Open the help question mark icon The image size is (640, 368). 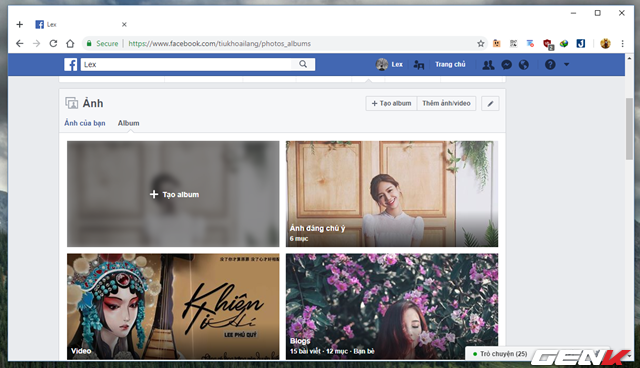click(x=550, y=64)
